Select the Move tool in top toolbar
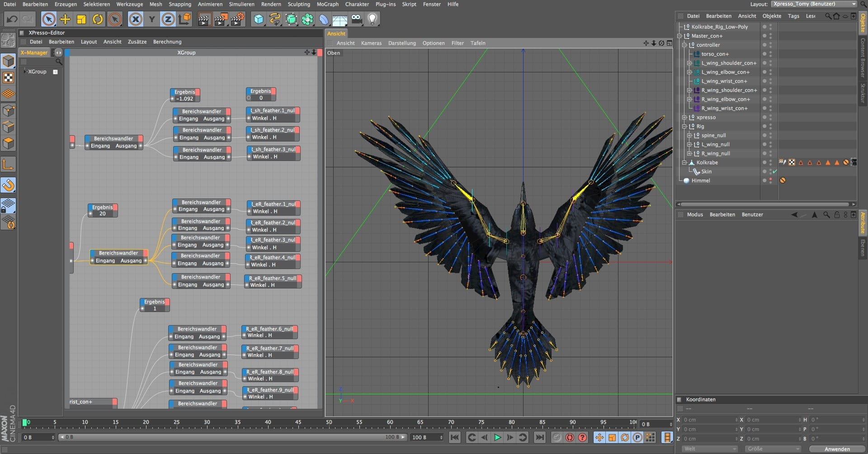868x454 pixels. tap(65, 19)
